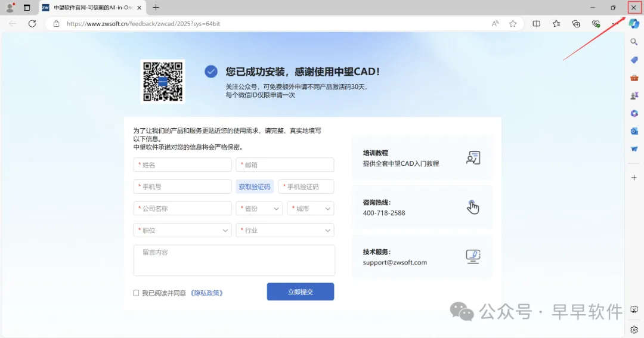
Task: Expand the 行业 dropdown
Action: click(x=284, y=230)
